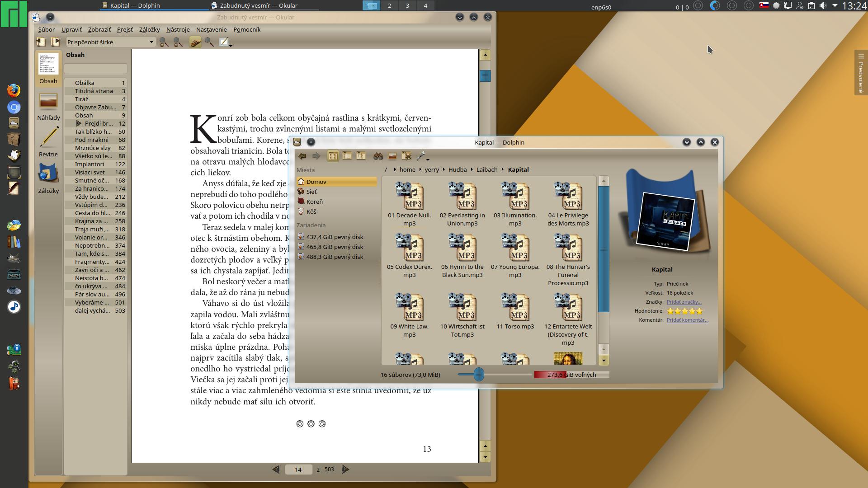Select file '07 Young Europa.mp3'
Viewport: 868px width, 488px height.
[x=515, y=256]
